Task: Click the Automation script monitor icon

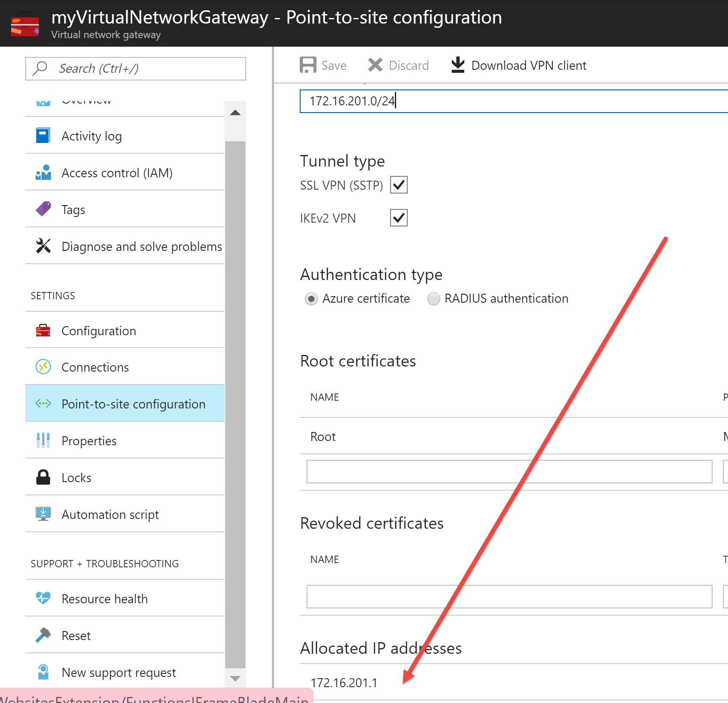Action: (43, 514)
